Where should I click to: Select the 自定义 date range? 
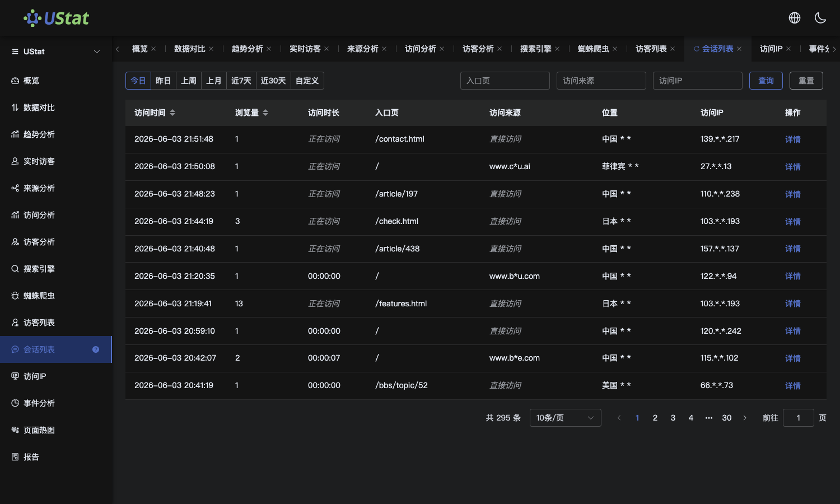(307, 81)
